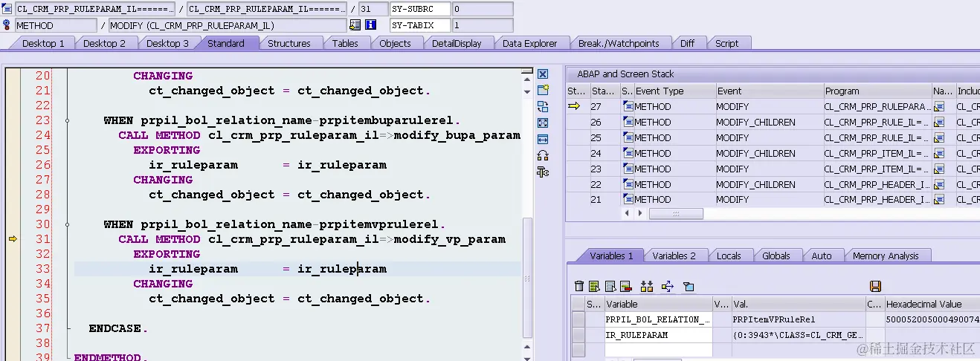980x361 pixels.
Task: Open the Script tab
Action: point(726,43)
